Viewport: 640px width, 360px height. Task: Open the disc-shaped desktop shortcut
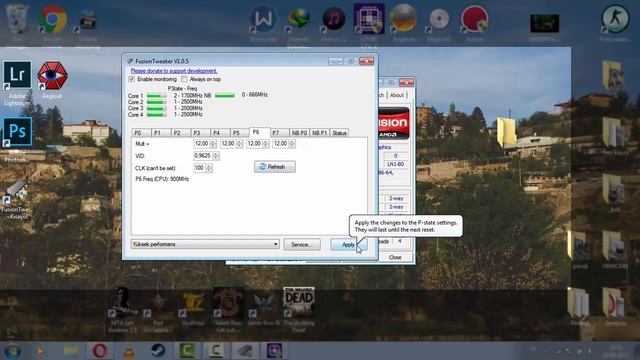439,19
